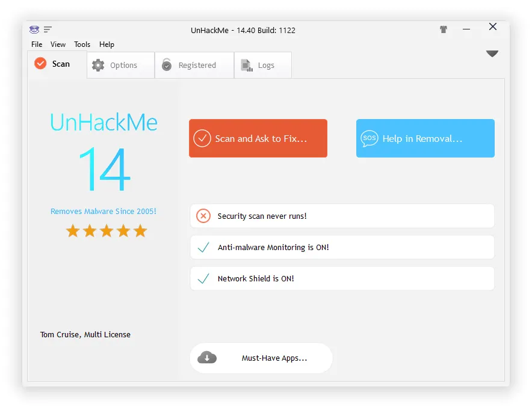532x410 pixels.
Task: Click the orange checkmark icon on Scan tab
Action: click(x=40, y=63)
